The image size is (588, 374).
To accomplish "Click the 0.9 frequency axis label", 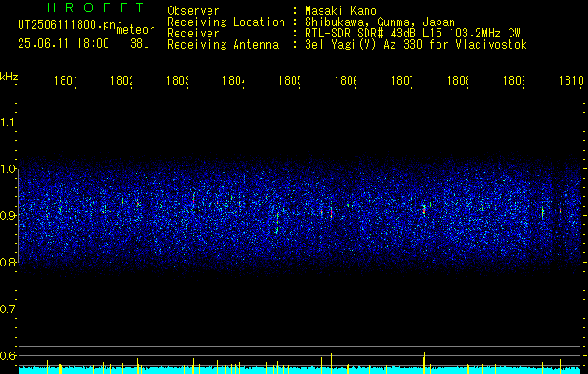I will point(7,215).
